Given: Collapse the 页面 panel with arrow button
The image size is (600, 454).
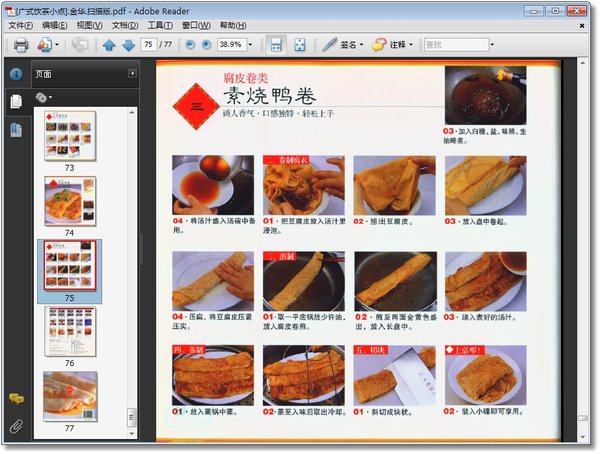Looking at the screenshot, I should coord(132,73).
